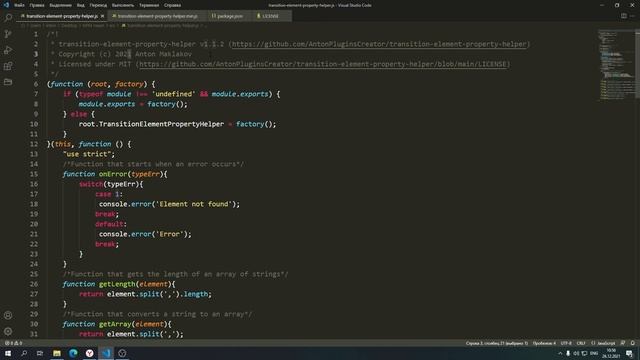Click line number 15 in the gutter
The image size is (640, 360).
(34, 174)
